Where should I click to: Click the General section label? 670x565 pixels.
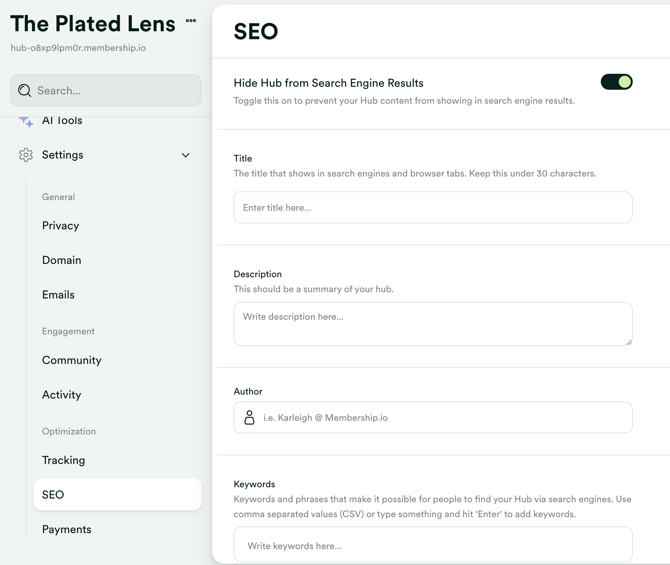tap(58, 197)
